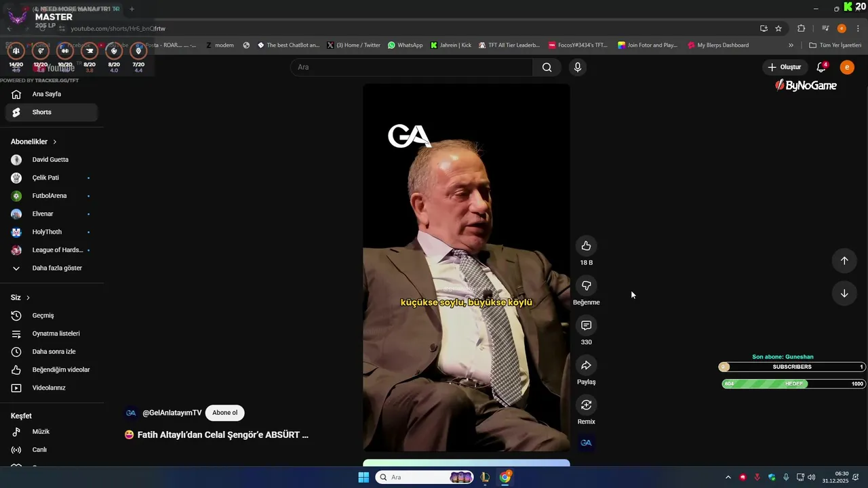Image resolution: width=868 pixels, height=488 pixels.
Task: Like the short with thumbs up
Action: (587, 246)
